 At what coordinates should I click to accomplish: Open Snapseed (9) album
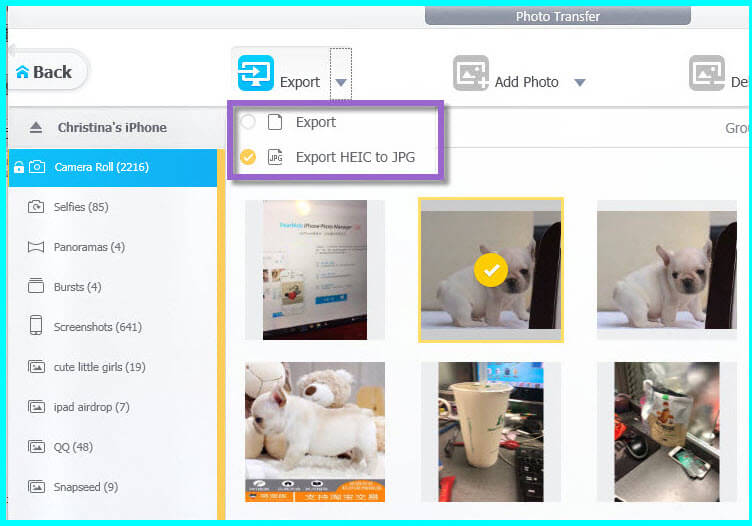click(113, 487)
